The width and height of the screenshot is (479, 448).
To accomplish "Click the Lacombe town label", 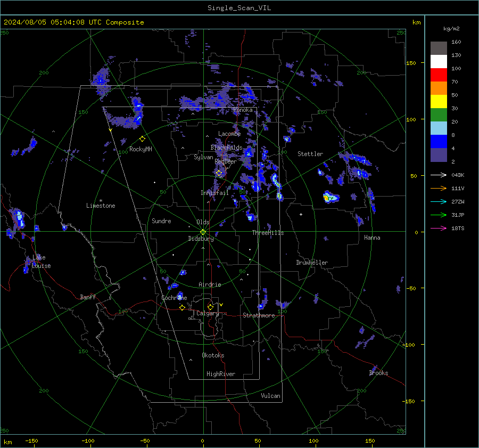I will tap(229, 134).
